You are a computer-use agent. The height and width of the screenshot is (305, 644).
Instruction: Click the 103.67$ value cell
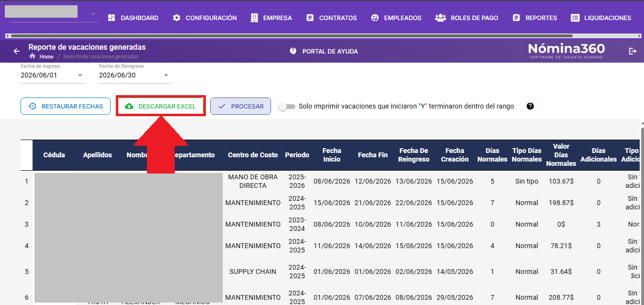coord(560,181)
